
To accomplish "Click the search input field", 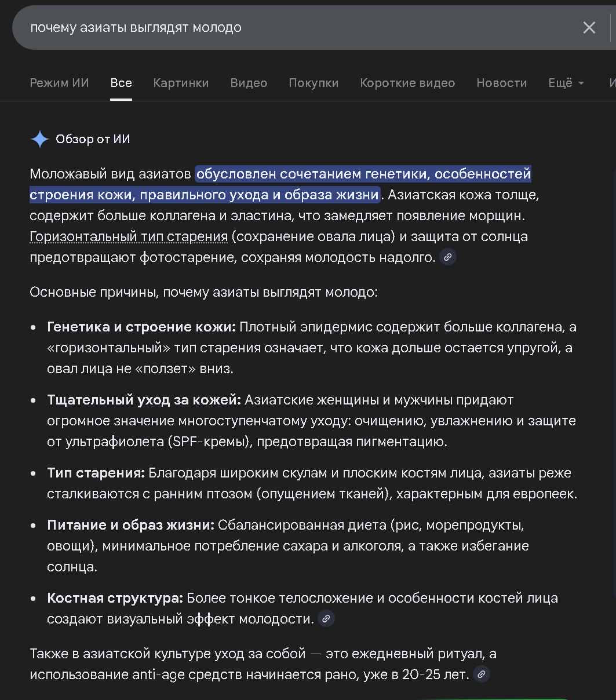I will click(x=290, y=28).
